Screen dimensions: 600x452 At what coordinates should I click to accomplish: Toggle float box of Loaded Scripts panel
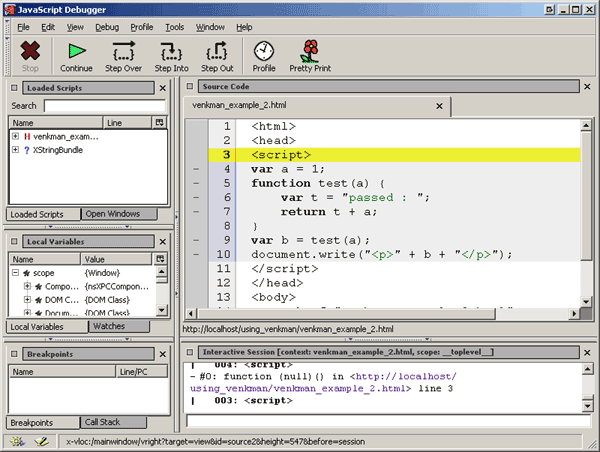14,88
